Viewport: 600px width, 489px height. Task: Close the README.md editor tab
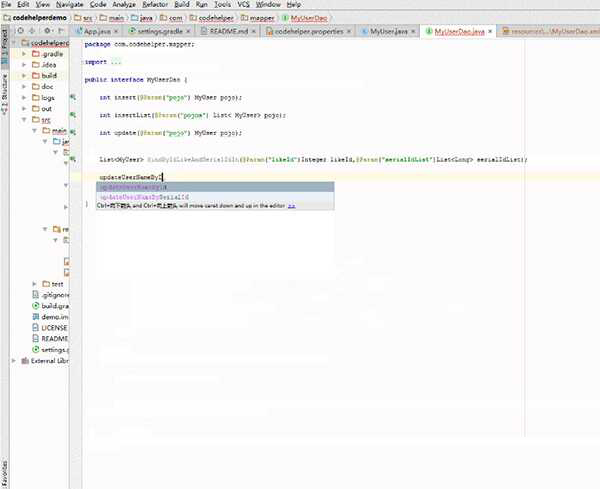tap(252, 32)
